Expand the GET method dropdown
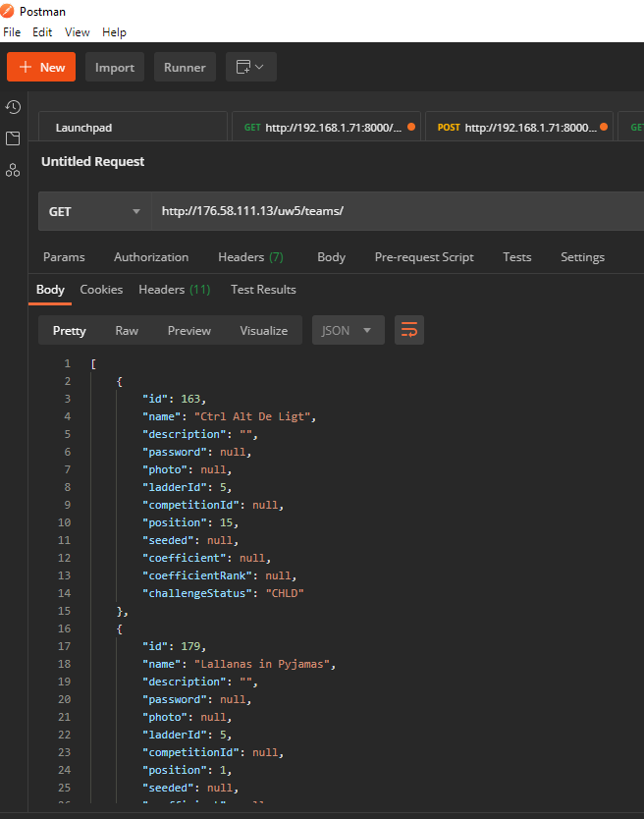Viewport: 644px width, 819px height. pos(94,211)
